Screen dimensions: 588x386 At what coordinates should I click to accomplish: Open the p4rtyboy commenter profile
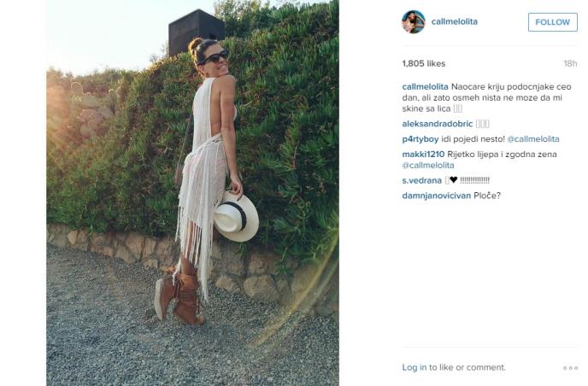(x=420, y=139)
